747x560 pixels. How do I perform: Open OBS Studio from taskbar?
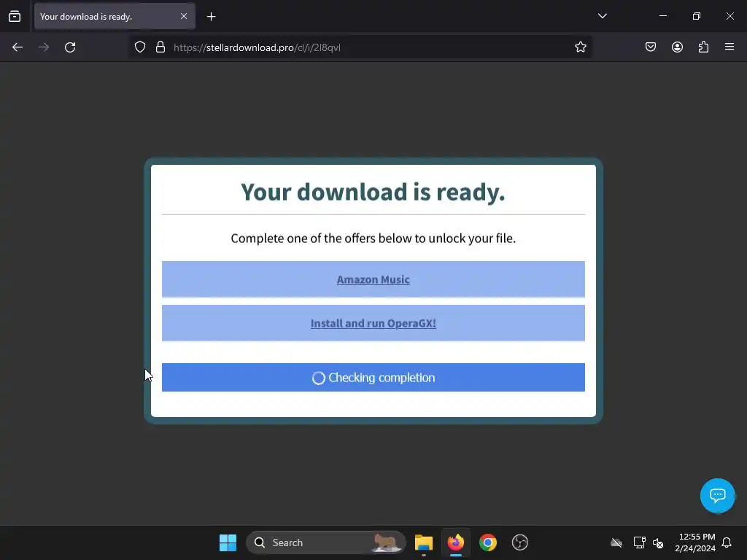[x=519, y=542]
